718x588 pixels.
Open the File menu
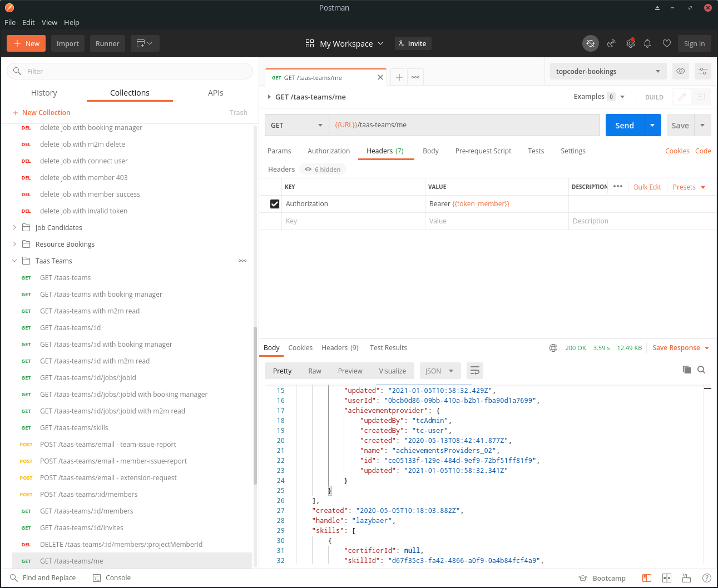(x=10, y=22)
